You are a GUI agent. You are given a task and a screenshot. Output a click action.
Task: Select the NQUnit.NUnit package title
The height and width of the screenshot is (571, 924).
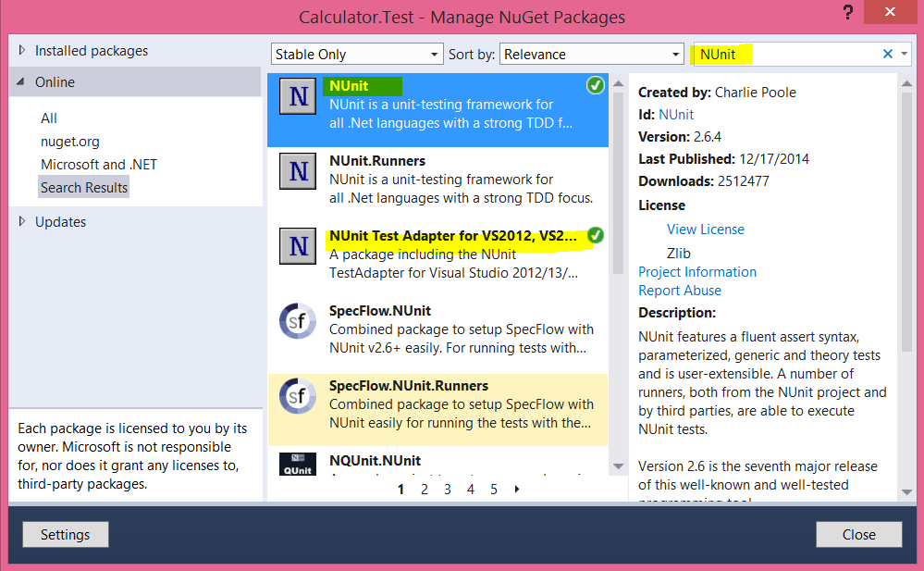375,460
